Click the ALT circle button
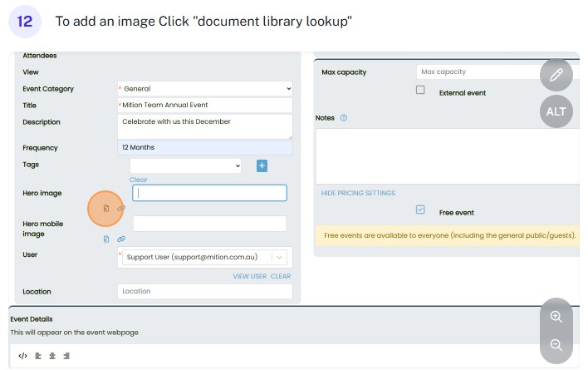This screenshot has height=370, width=588. coord(556,111)
